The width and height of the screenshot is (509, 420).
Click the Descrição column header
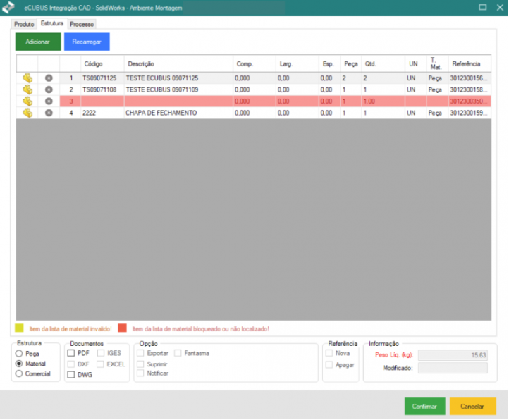[141, 64]
